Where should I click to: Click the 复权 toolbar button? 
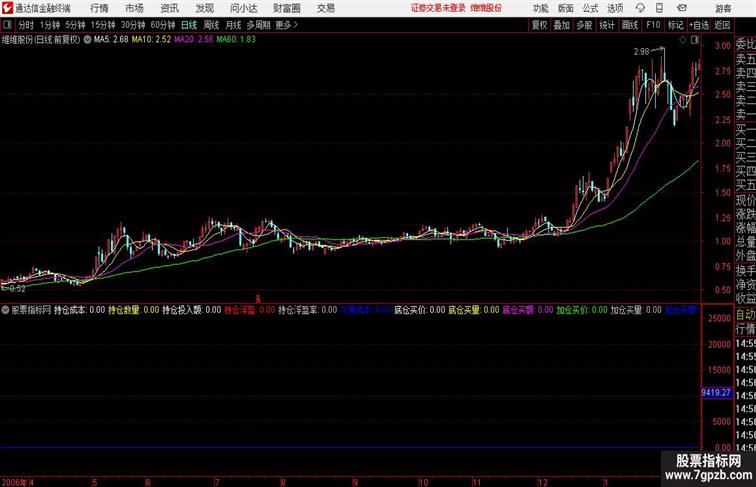(540, 25)
